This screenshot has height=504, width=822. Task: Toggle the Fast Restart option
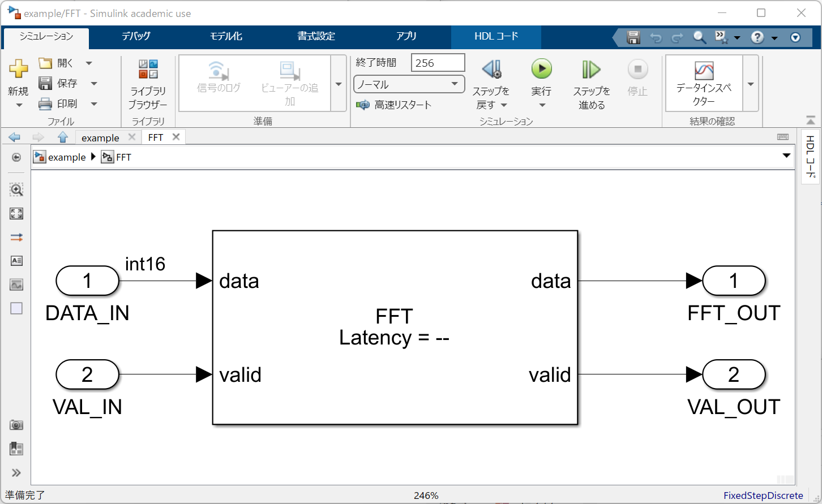click(x=394, y=105)
